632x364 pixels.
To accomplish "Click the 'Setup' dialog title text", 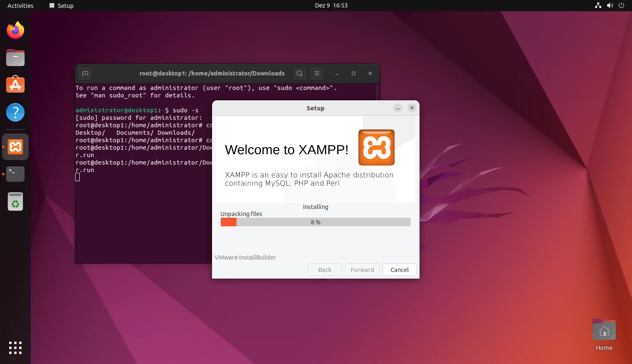I will [x=315, y=108].
